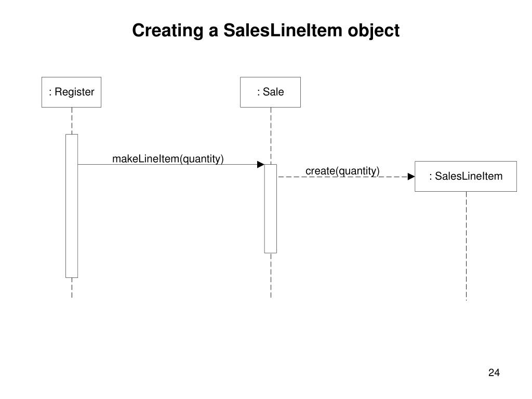
Task: Click the 'makeLineItem(quantity)' message label
Action: click(168, 158)
